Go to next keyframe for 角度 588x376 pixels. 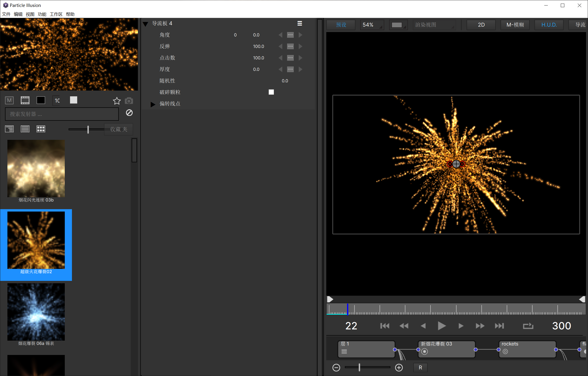tap(300, 35)
